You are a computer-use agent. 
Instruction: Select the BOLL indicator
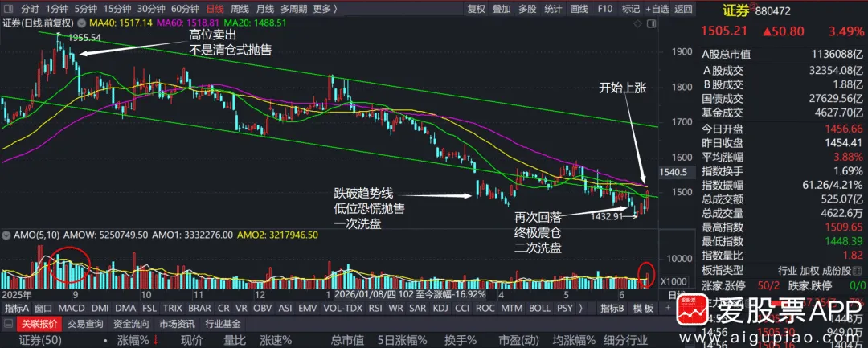540,309
